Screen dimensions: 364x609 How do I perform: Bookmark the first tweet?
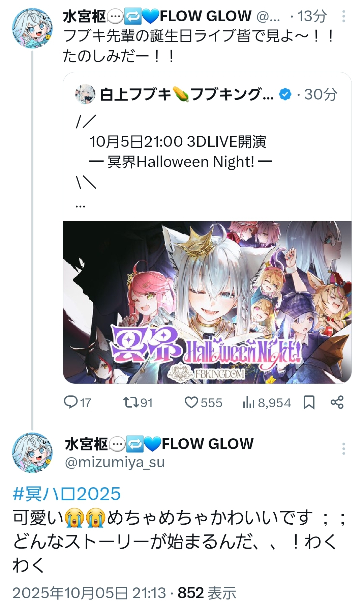[x=309, y=402]
